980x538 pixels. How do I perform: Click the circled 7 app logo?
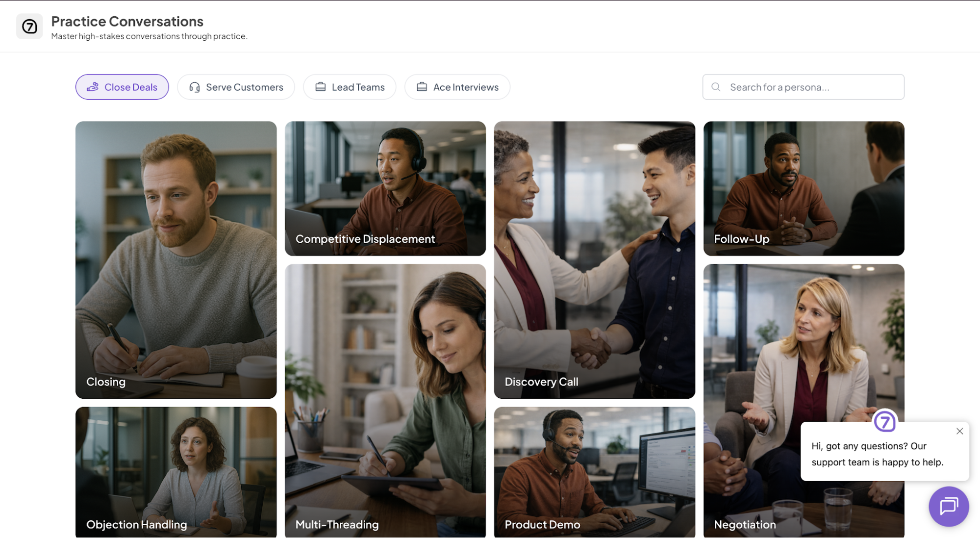(x=29, y=26)
